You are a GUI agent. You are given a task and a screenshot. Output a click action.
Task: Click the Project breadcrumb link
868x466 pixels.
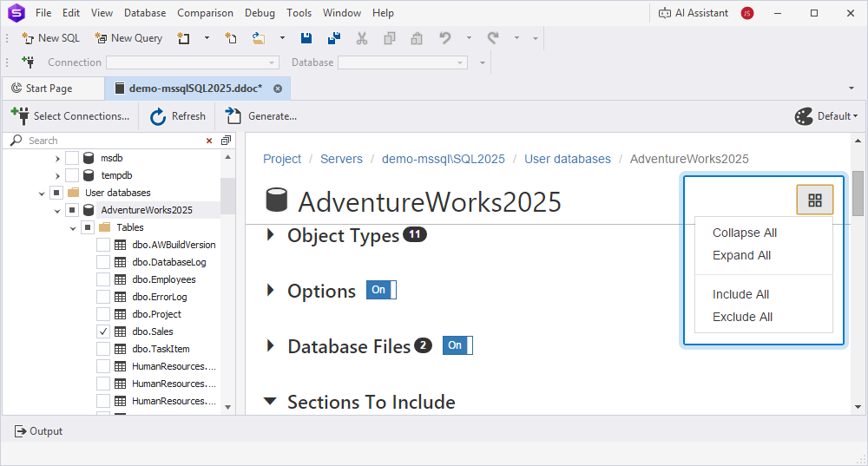pyautogui.click(x=282, y=159)
